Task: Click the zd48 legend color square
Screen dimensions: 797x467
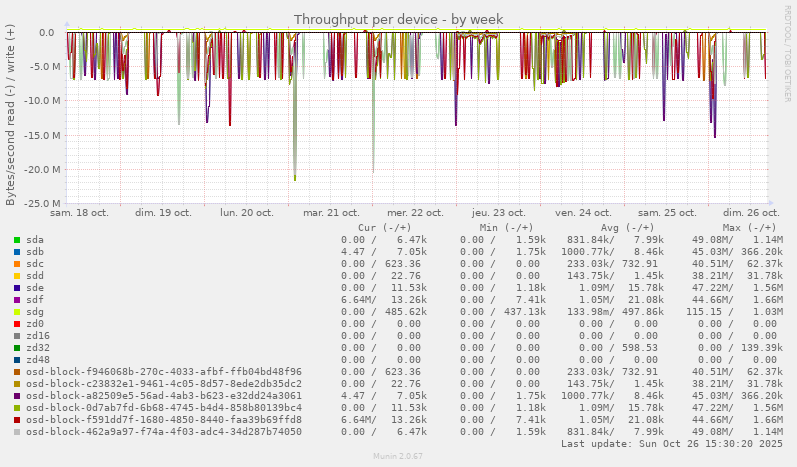Action: point(17,360)
